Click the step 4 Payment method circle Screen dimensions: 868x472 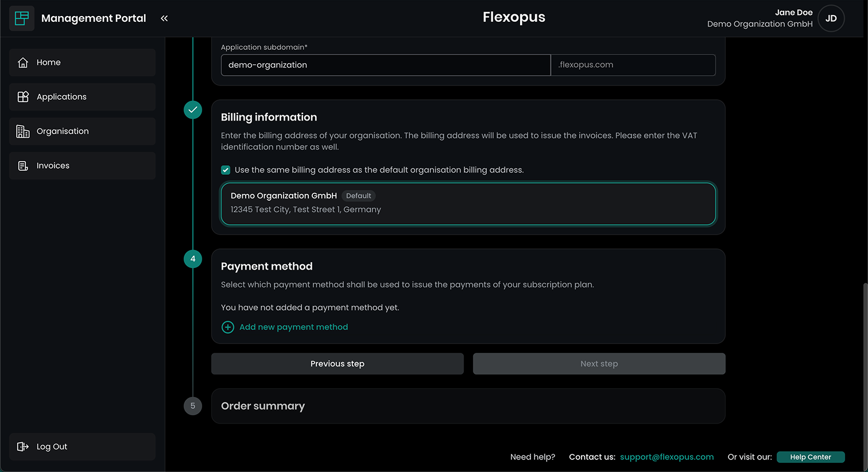(x=193, y=259)
